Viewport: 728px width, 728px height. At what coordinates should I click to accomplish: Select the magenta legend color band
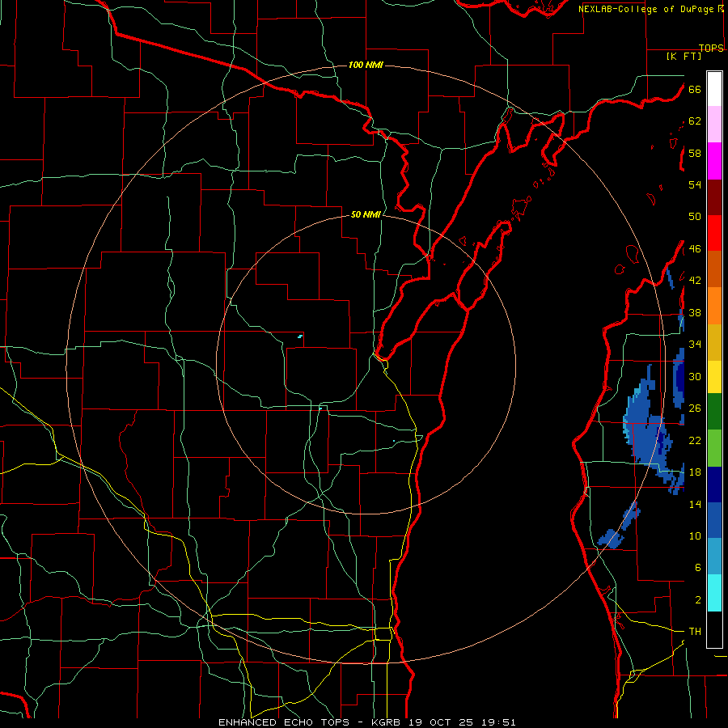(x=714, y=161)
